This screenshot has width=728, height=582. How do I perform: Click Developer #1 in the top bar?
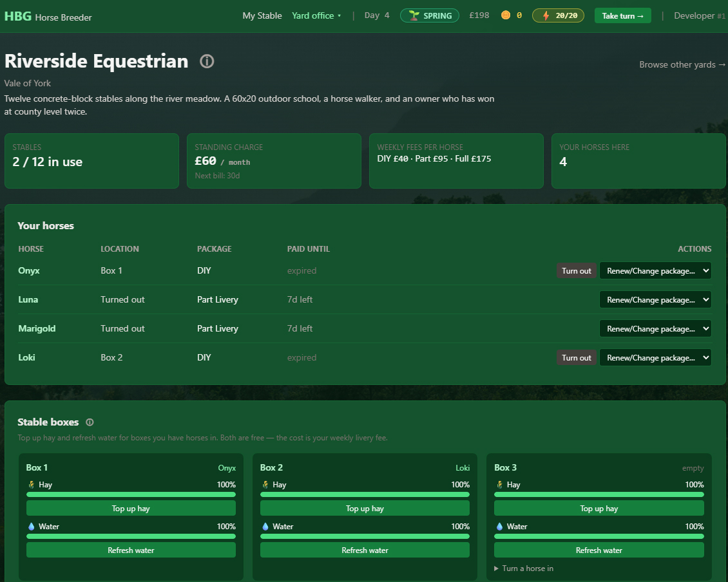700,15
